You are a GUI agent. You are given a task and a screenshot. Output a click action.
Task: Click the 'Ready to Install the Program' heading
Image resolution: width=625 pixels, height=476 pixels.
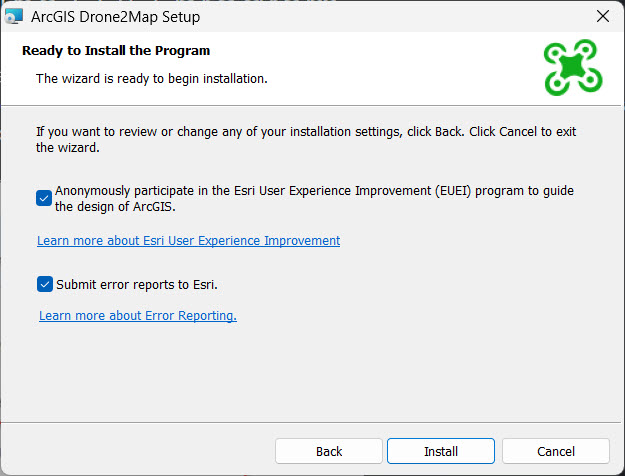pyautogui.click(x=116, y=51)
